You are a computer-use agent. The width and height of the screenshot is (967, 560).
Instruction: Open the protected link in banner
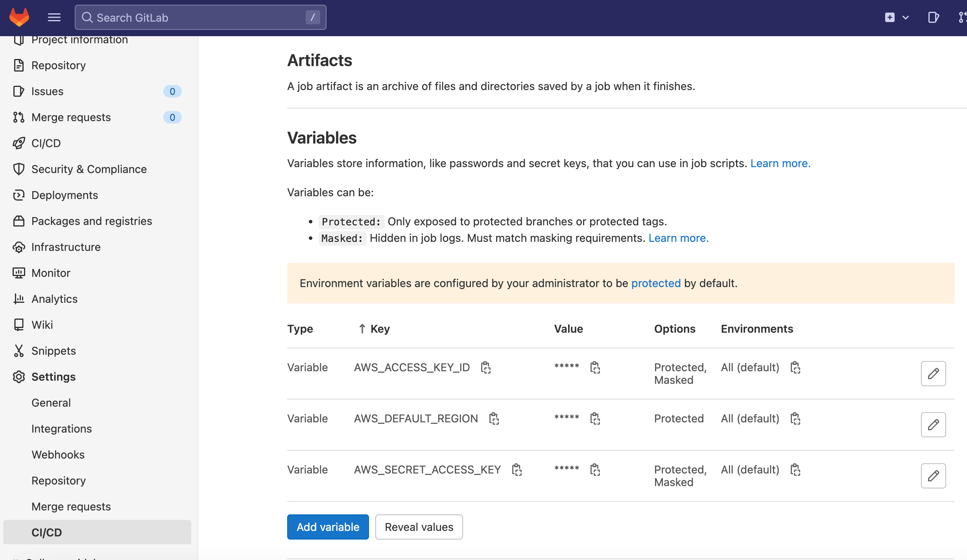pos(656,283)
